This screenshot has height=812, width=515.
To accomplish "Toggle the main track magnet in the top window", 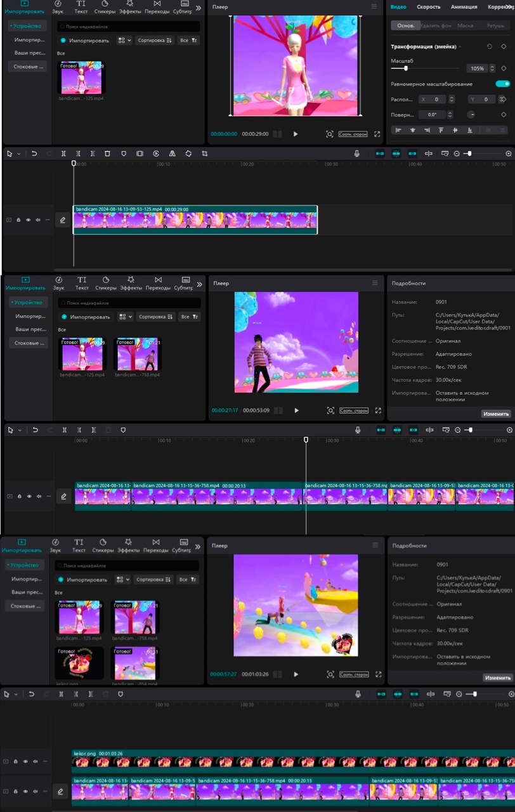I will pos(380,154).
